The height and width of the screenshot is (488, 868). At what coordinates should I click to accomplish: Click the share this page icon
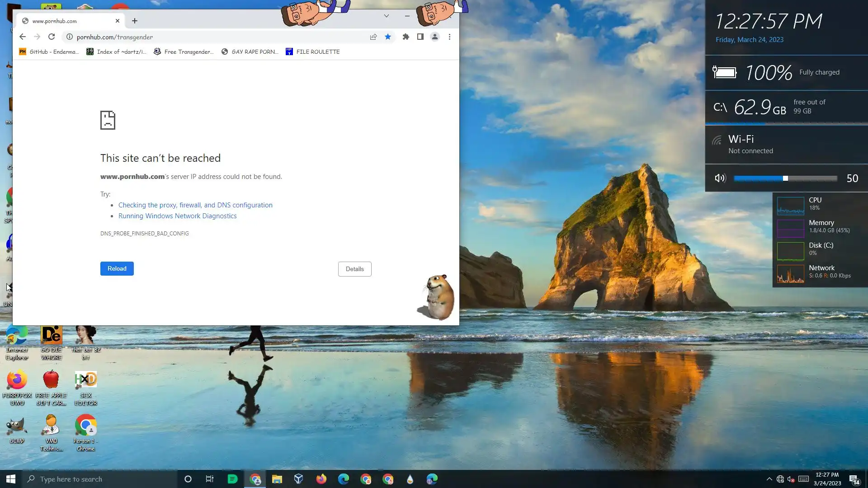(x=373, y=37)
